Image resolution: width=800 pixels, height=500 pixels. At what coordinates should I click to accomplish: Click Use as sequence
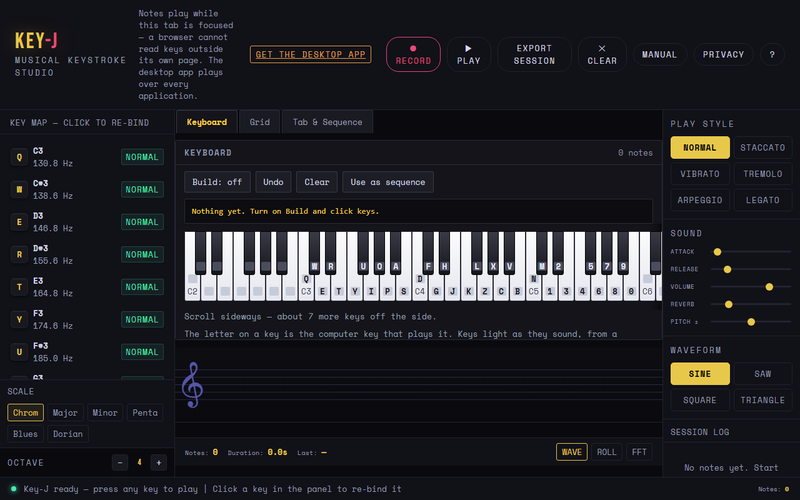[x=387, y=182]
